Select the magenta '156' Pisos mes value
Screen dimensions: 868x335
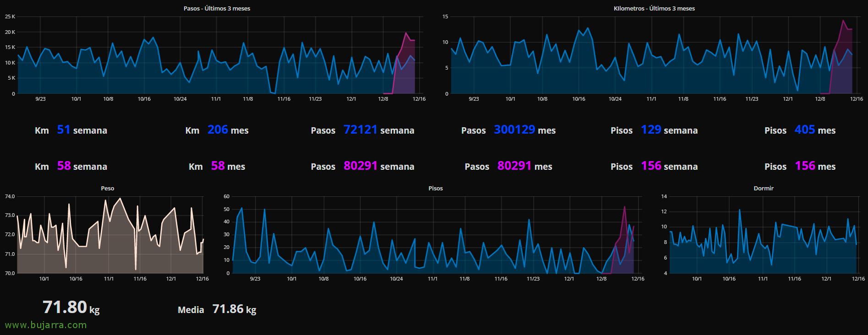pos(805,166)
